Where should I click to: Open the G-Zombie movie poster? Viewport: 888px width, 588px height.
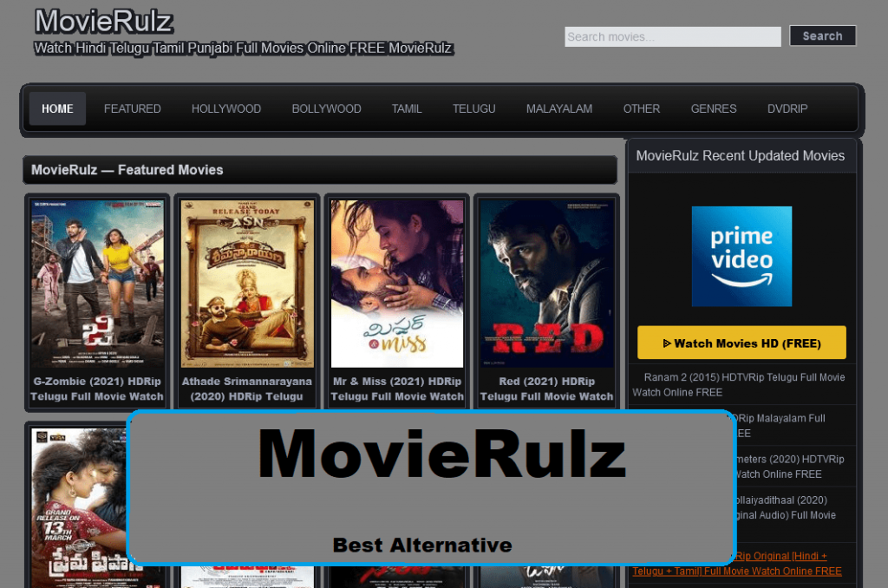pyautogui.click(x=97, y=284)
